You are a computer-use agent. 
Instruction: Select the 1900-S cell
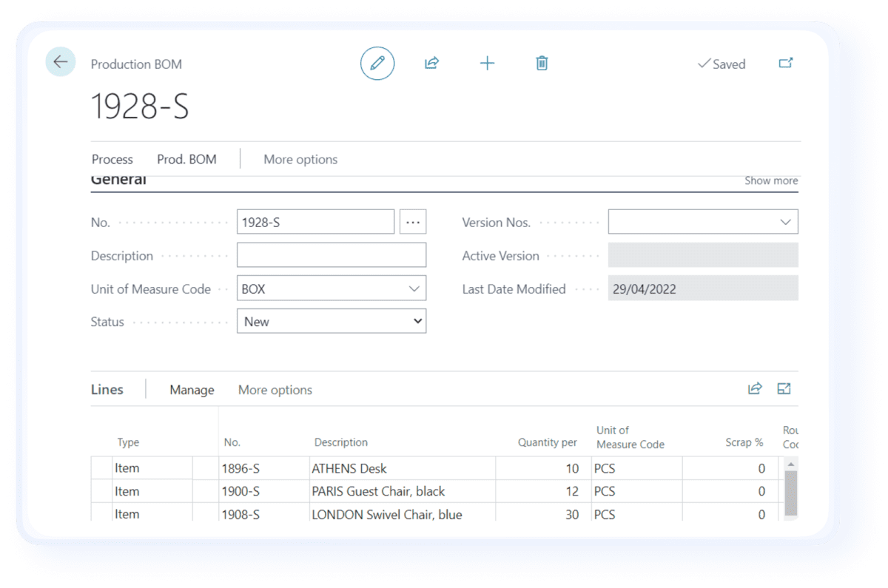263,491
